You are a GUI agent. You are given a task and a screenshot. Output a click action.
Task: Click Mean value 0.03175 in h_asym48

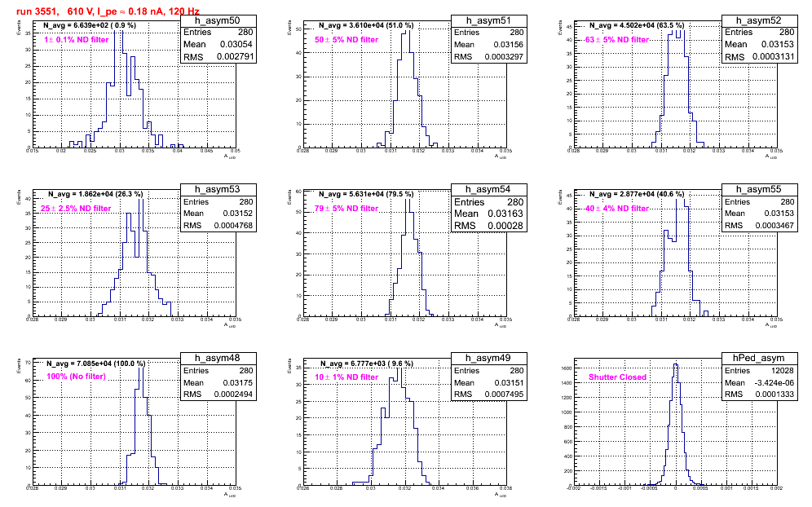pos(238,383)
